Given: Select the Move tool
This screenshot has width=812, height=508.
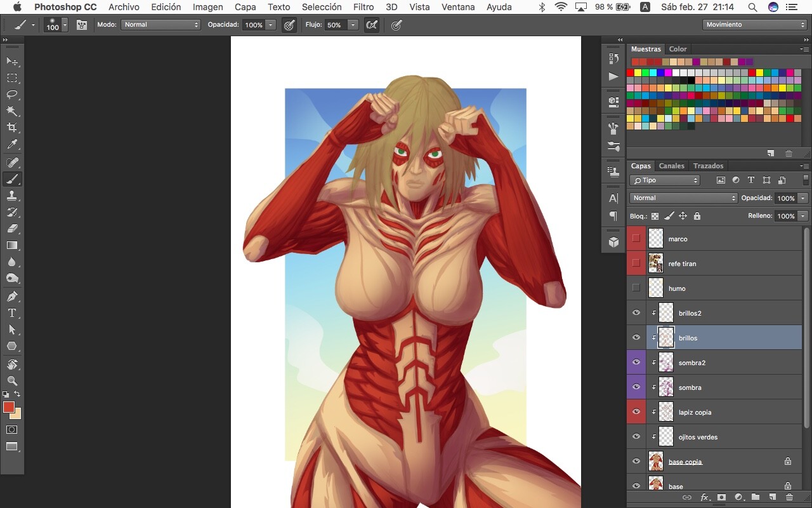Looking at the screenshot, I should pyautogui.click(x=12, y=61).
